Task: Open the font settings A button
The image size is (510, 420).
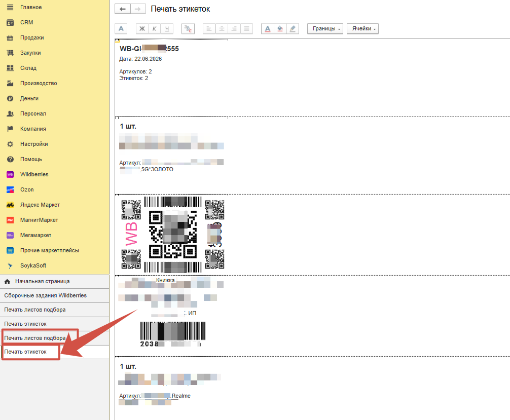Action: click(121, 28)
